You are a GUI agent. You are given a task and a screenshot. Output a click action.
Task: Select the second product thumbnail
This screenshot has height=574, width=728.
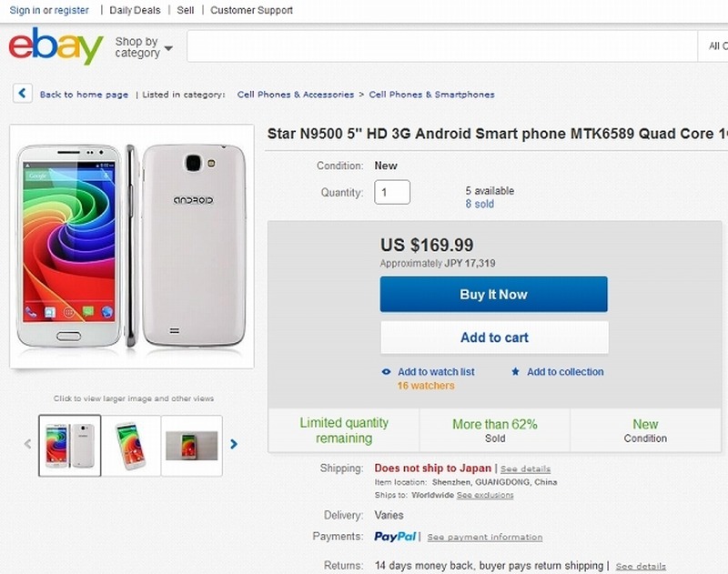pyautogui.click(x=131, y=446)
